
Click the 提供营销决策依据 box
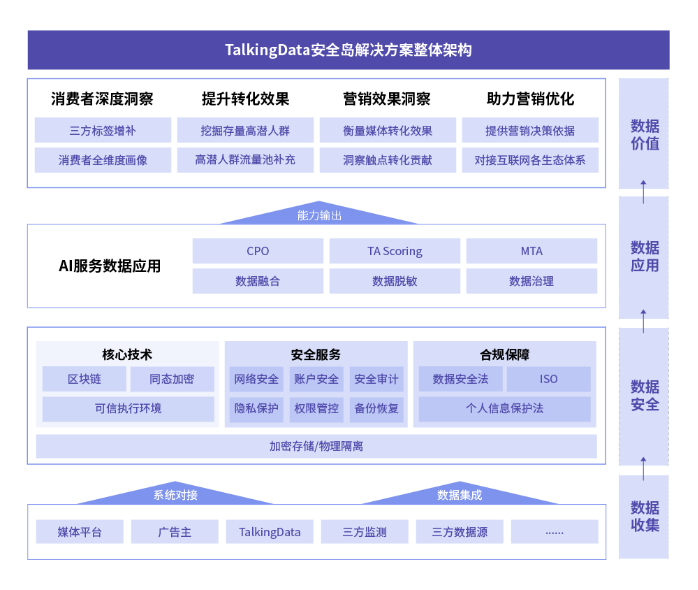pos(530,130)
